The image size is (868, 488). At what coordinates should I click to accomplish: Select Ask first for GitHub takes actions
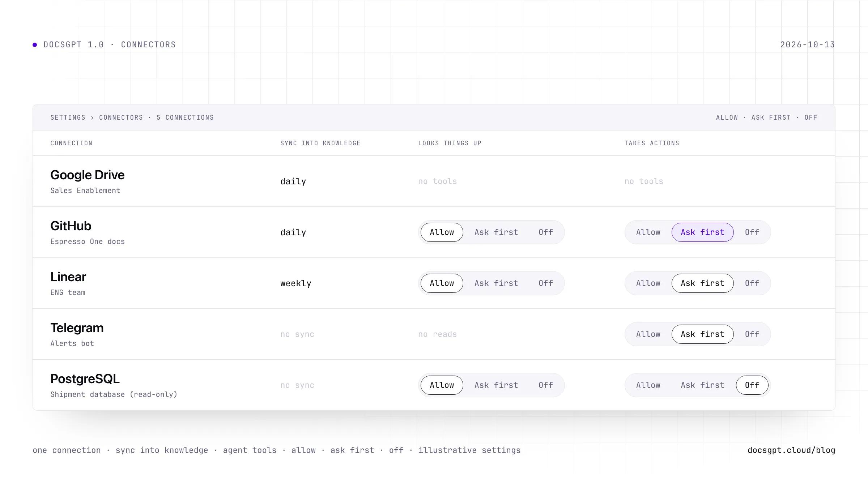tap(702, 232)
